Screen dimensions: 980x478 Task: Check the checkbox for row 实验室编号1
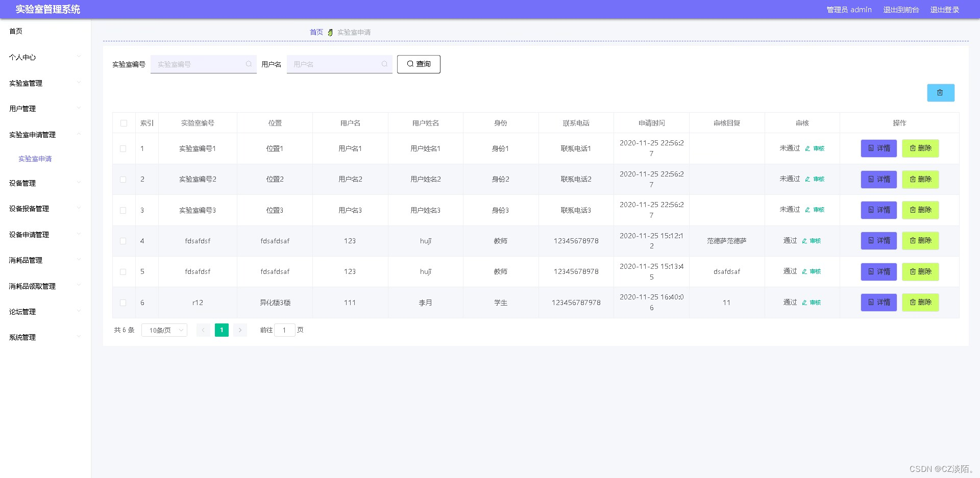[x=123, y=148]
